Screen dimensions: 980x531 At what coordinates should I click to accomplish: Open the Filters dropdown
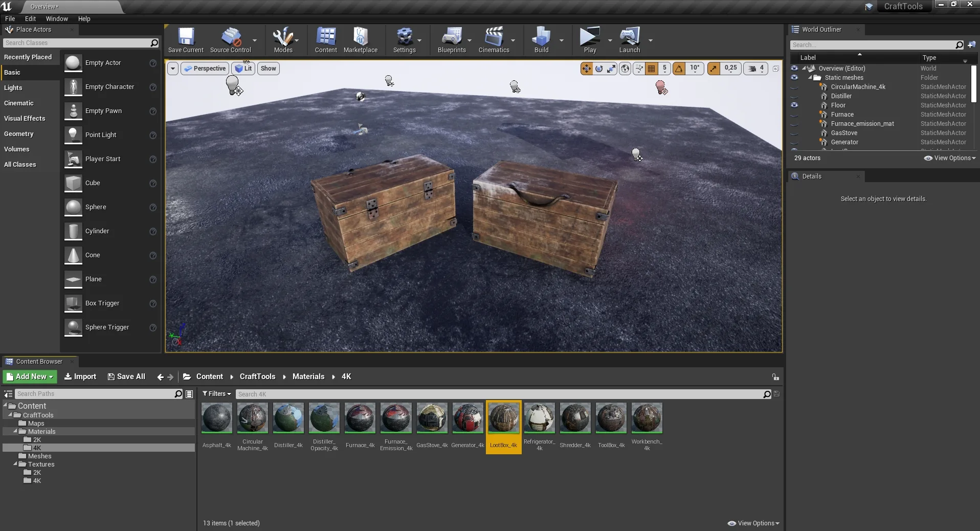click(x=216, y=394)
